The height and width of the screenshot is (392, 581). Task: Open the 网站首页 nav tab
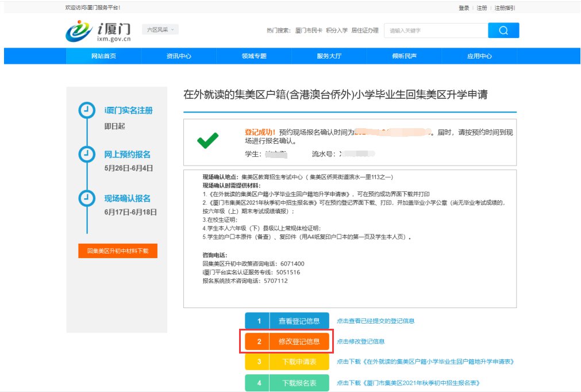pyautogui.click(x=103, y=56)
